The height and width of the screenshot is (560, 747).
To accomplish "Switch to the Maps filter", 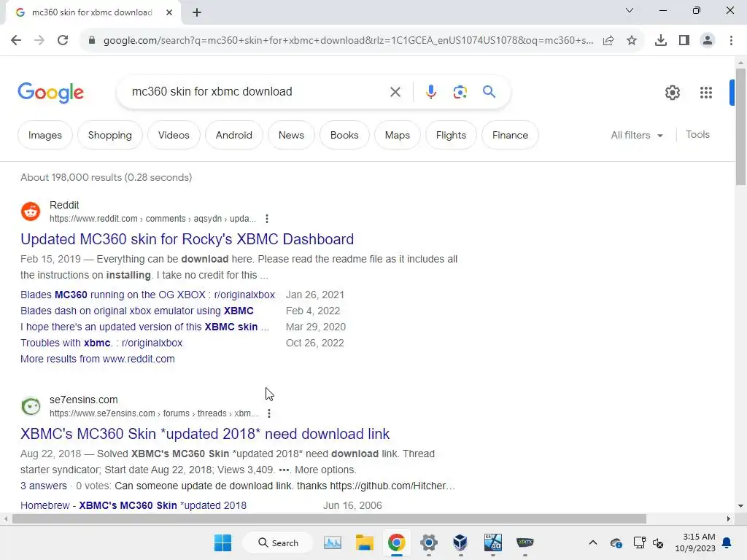I will click(397, 135).
